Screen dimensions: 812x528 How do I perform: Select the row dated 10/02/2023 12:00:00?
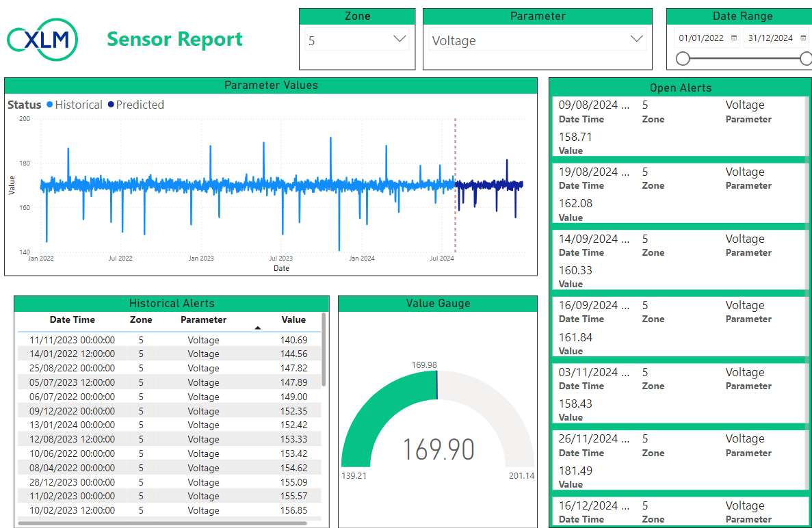[170, 510]
